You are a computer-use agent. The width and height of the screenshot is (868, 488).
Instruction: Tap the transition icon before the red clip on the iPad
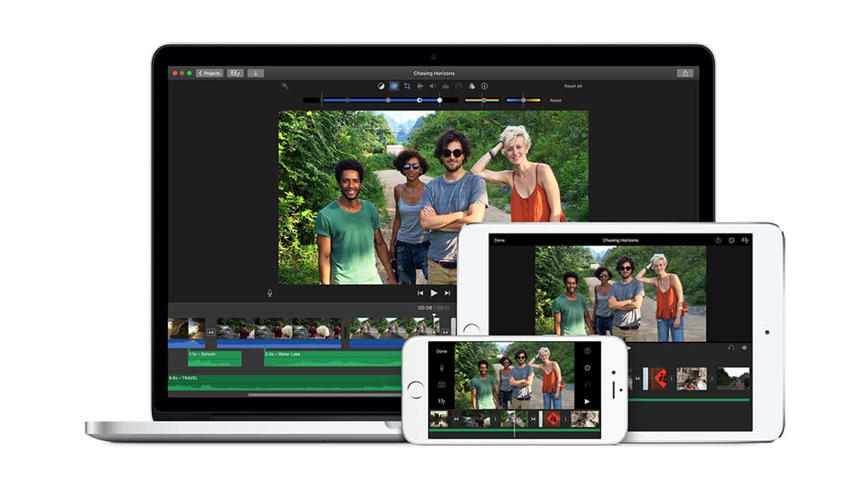(x=637, y=378)
